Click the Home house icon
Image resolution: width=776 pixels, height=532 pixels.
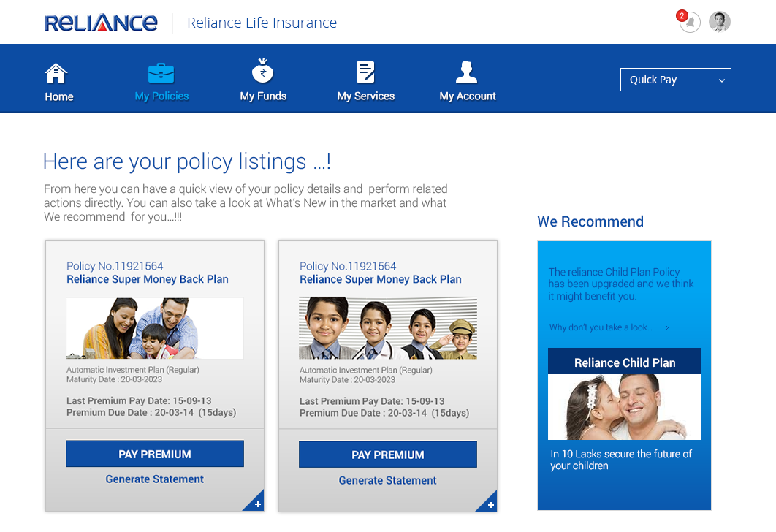click(x=56, y=73)
